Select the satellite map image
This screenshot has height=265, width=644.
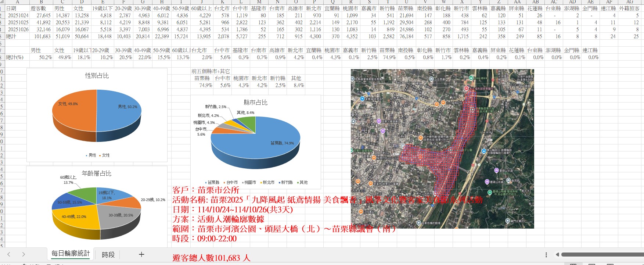[x=442, y=149]
